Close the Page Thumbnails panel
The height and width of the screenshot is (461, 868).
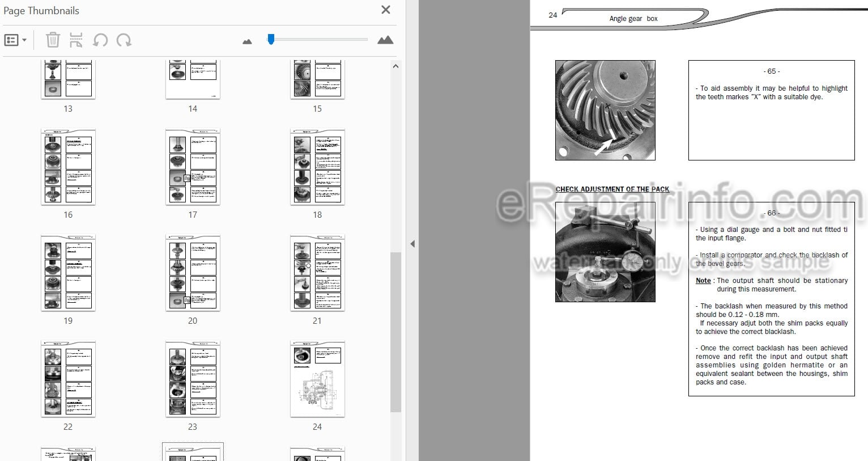click(x=386, y=10)
